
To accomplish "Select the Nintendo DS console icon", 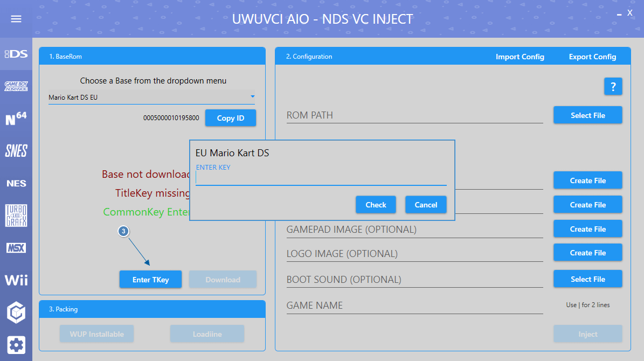I will point(16,54).
